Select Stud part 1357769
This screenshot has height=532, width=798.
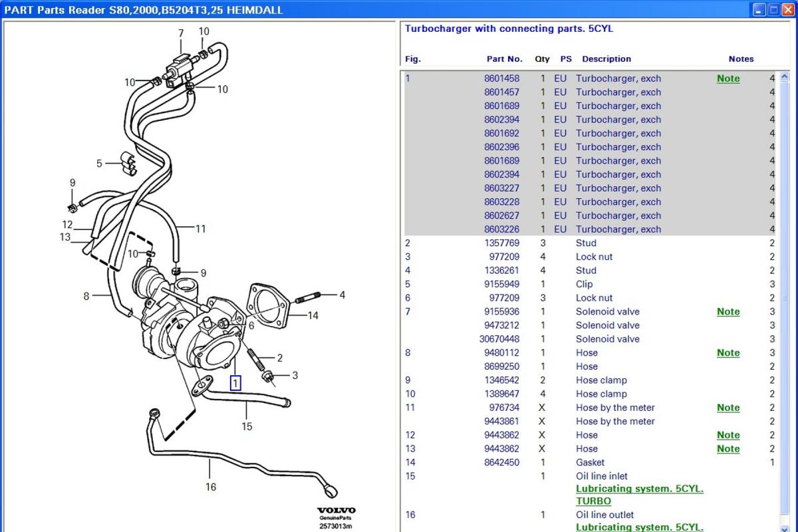(x=589, y=243)
